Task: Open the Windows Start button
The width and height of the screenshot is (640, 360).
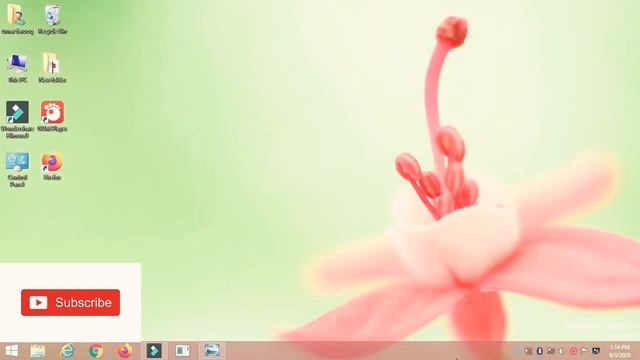Action: tap(11, 351)
